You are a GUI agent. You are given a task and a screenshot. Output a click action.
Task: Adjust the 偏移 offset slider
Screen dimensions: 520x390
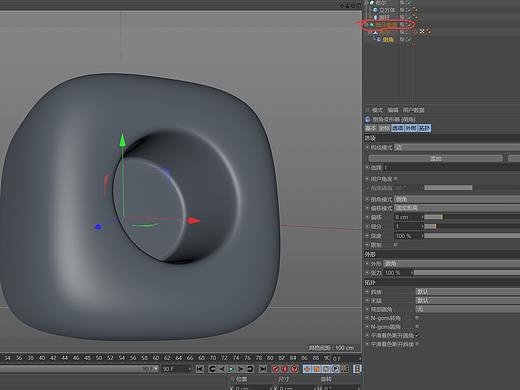472,217
